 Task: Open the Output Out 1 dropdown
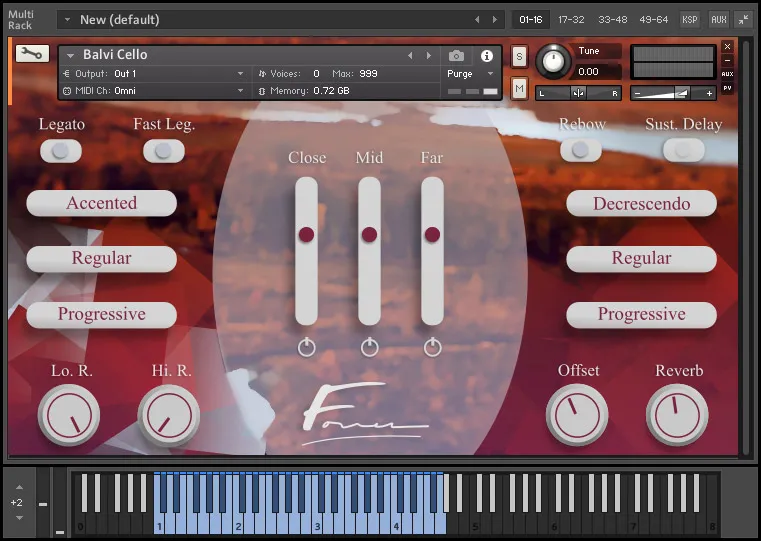(154, 74)
